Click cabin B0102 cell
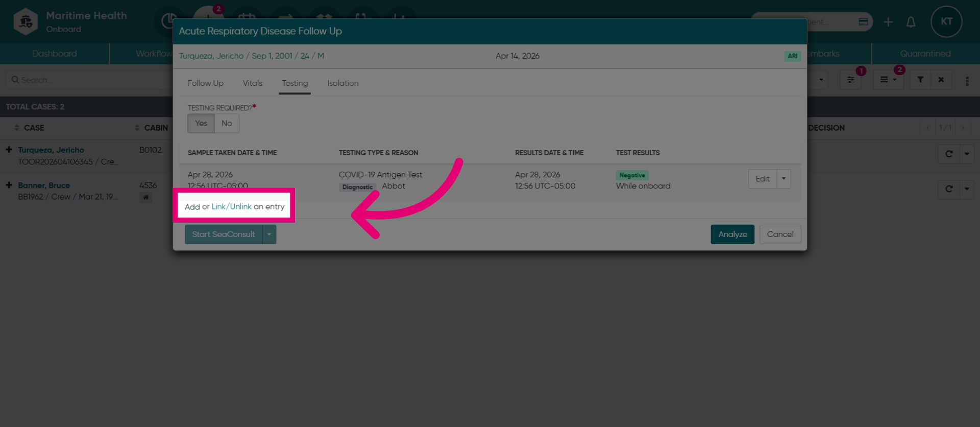The width and height of the screenshot is (980, 427). coord(150,150)
